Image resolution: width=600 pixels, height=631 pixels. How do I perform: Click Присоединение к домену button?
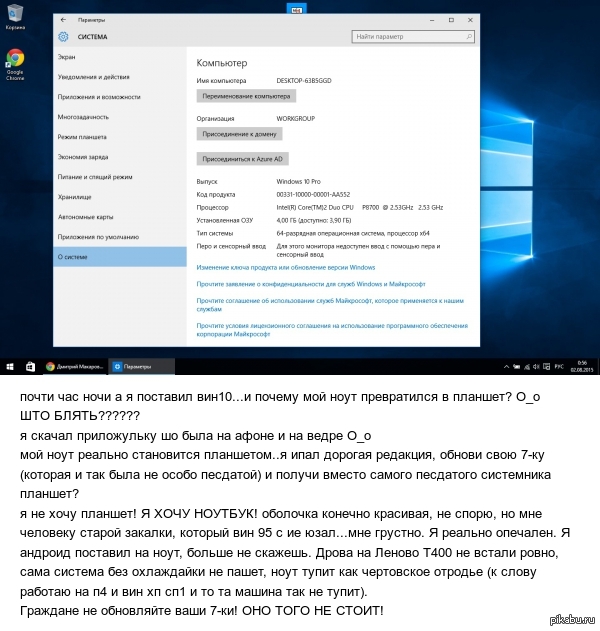point(239,134)
